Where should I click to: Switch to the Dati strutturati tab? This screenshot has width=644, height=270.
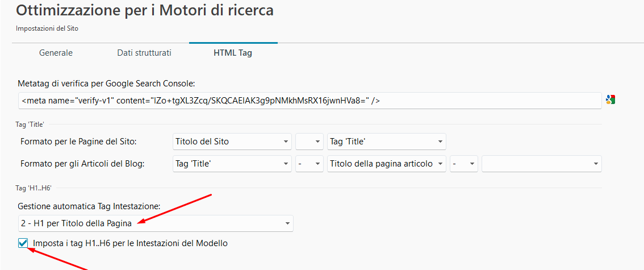tap(144, 53)
